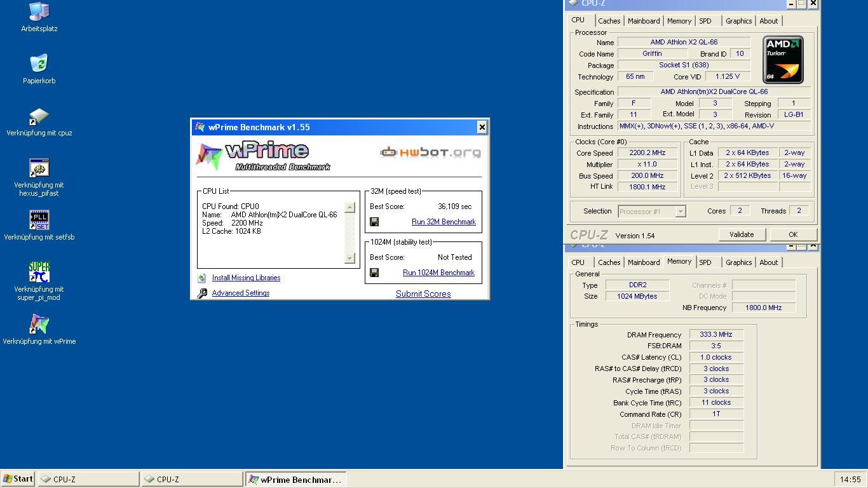Select the setfsb PLL SET shortcut icon
Screen dimensions: 868x488
coord(39,220)
